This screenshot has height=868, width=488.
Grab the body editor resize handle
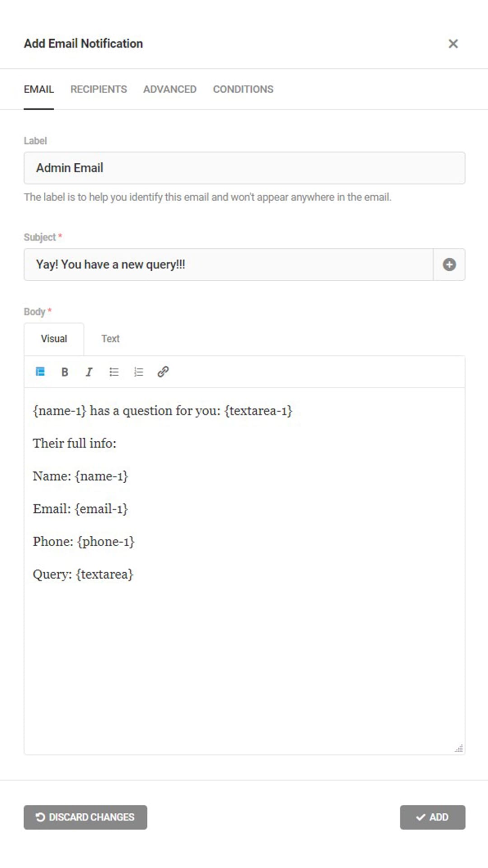pos(459,749)
